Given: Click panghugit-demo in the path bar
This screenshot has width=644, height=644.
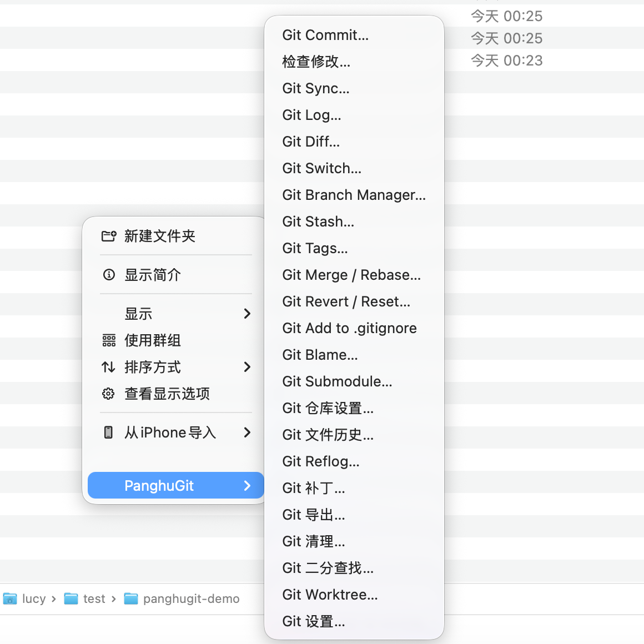Looking at the screenshot, I should [191, 599].
